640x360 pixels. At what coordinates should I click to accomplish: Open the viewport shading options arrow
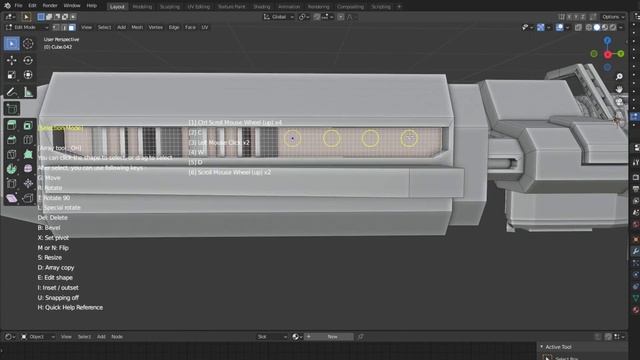click(x=621, y=27)
